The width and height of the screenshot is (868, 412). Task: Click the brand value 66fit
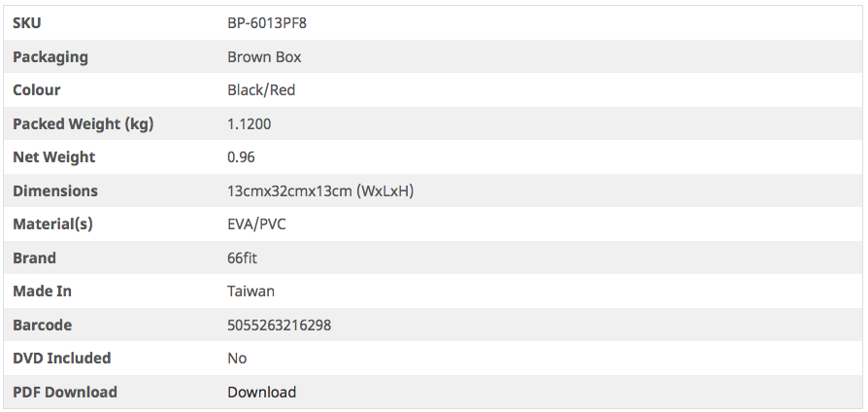tap(243, 258)
